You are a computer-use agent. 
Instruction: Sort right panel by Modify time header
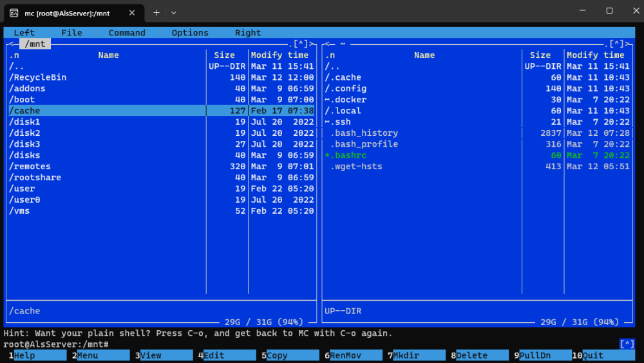(596, 55)
